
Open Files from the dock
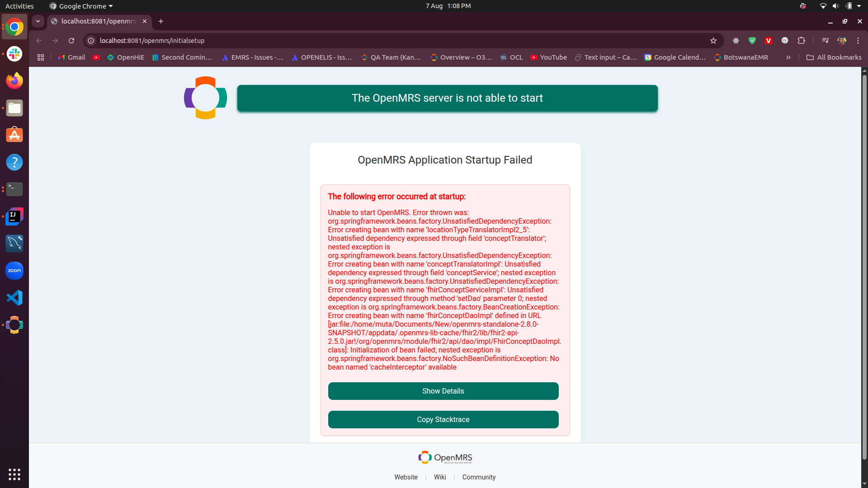(x=14, y=108)
